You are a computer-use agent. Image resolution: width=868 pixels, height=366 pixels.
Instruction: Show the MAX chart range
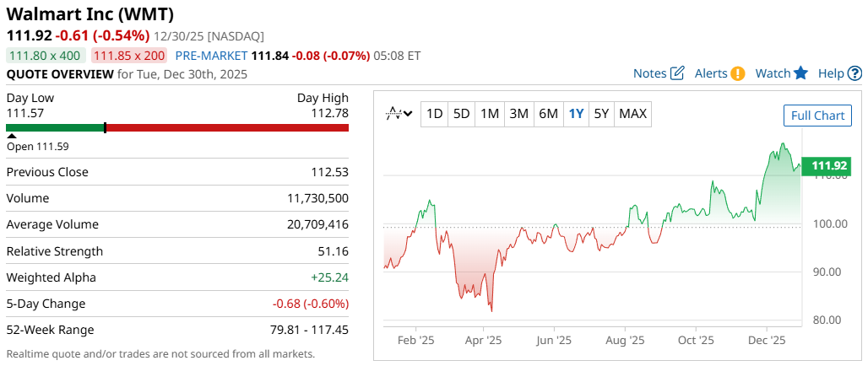pos(633,114)
